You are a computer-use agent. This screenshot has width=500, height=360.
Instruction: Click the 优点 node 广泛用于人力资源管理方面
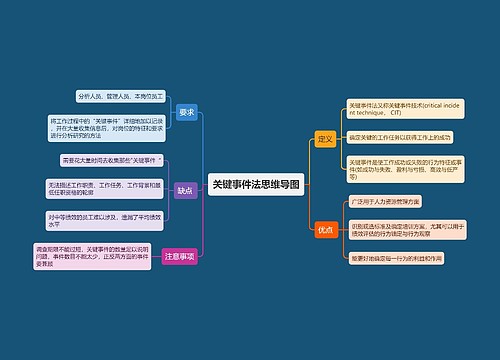(385, 202)
